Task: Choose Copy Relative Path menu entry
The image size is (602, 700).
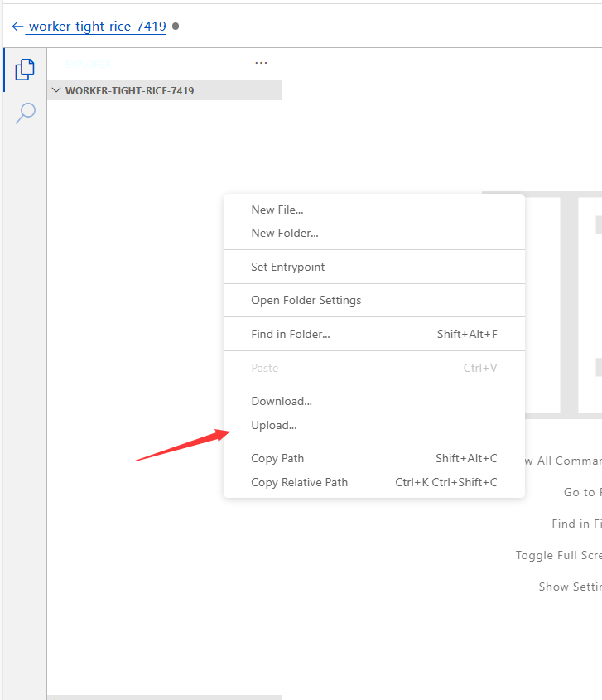Action: (300, 483)
